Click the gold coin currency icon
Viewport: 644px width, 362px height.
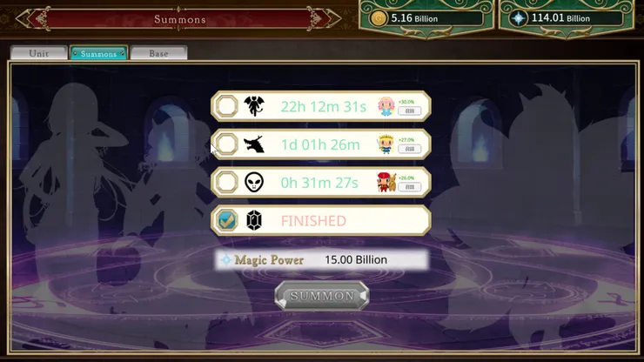379,18
